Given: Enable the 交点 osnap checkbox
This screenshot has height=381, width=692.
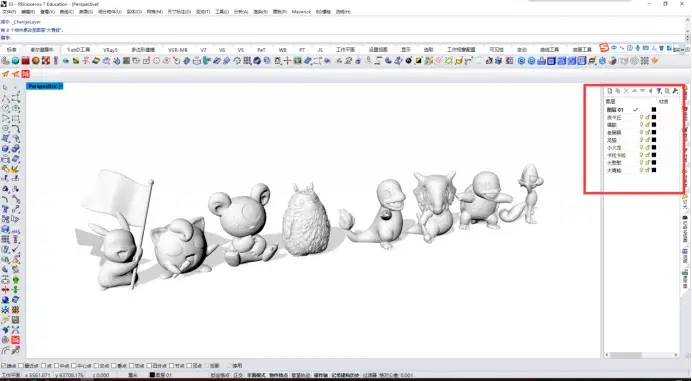Looking at the screenshot, I should click(x=97, y=366).
